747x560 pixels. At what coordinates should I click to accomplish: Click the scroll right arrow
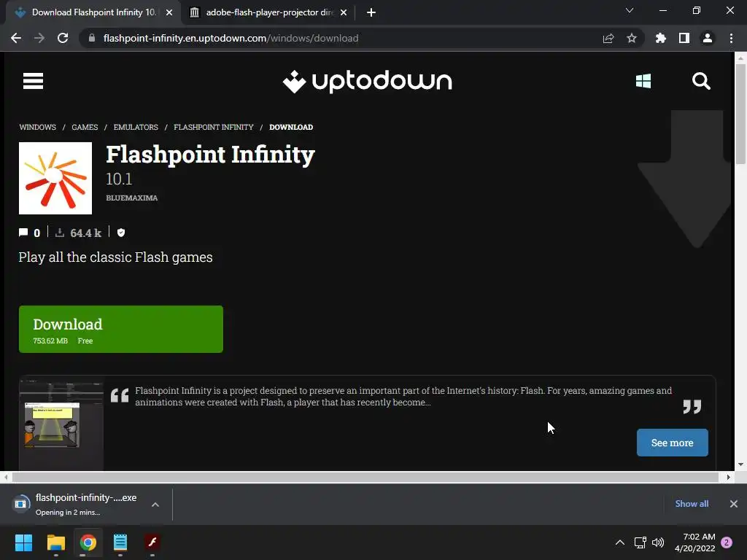click(x=729, y=477)
